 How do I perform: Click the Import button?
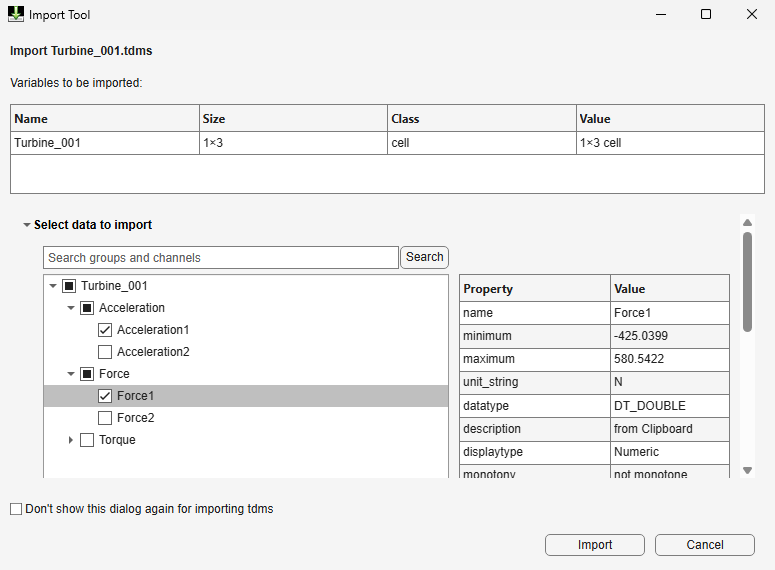[595, 545]
